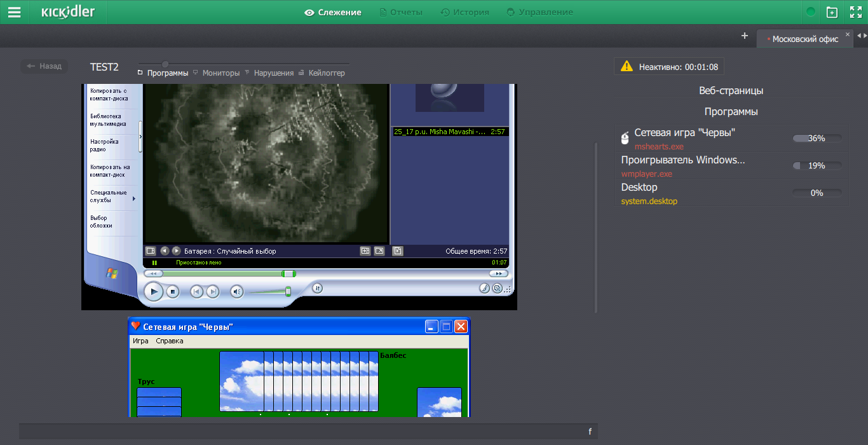Add a new tab with the plus icon
The image size is (868, 445).
744,36
